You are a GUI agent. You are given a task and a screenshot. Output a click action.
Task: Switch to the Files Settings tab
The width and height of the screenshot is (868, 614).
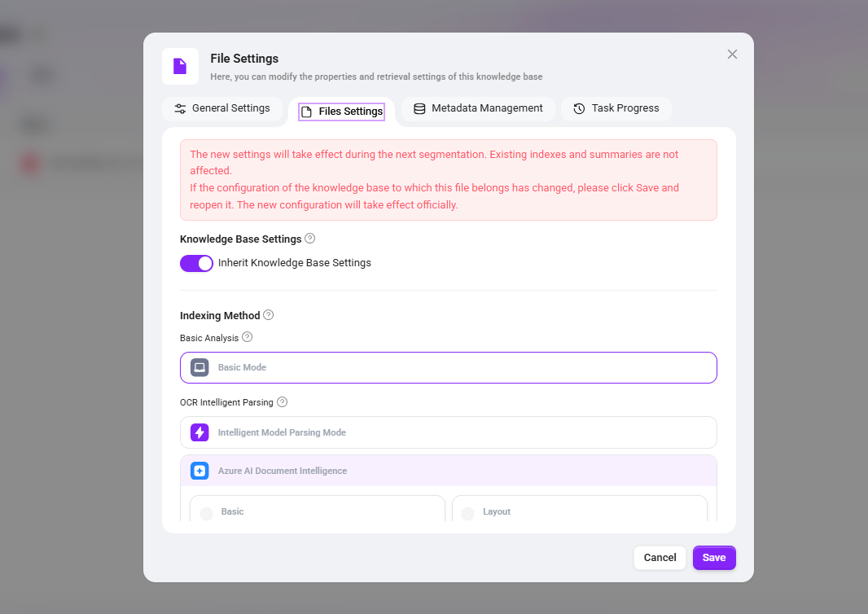[341, 112]
